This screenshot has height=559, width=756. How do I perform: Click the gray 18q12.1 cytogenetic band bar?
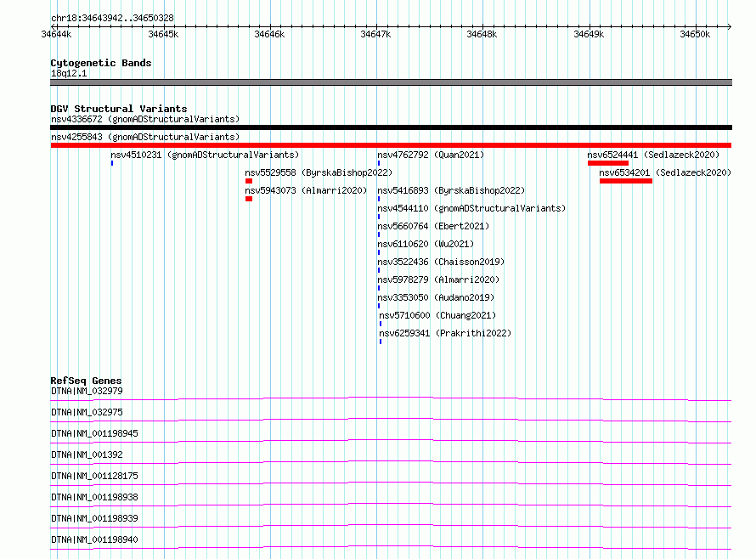(391, 82)
